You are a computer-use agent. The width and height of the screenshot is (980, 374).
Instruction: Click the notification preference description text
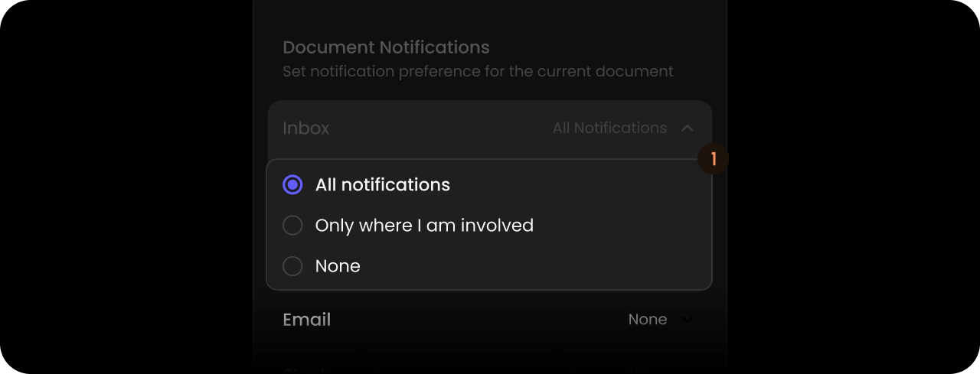point(478,72)
